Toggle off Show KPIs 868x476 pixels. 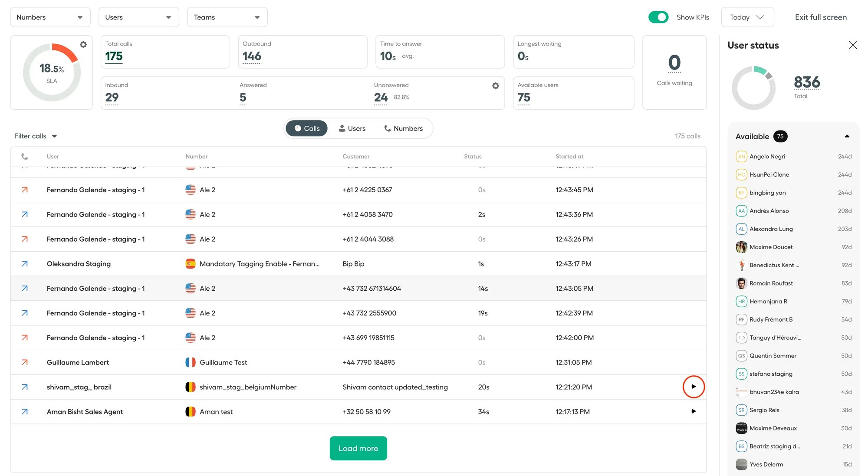click(x=658, y=17)
